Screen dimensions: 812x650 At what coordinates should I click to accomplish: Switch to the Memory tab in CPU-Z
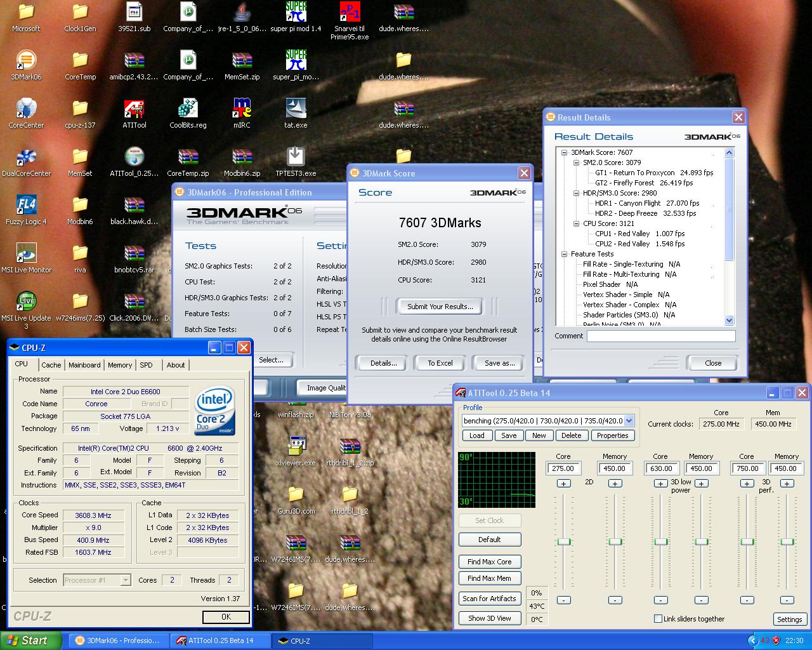click(x=120, y=365)
